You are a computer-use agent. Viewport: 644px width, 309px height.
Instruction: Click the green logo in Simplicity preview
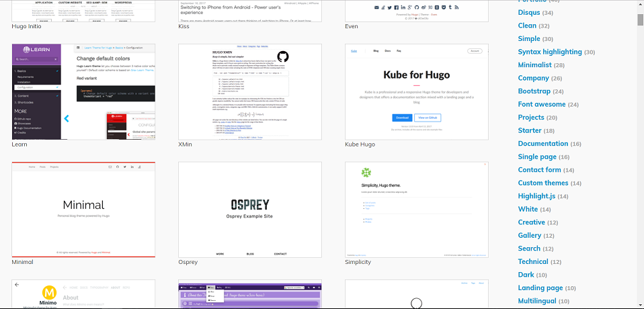366,173
